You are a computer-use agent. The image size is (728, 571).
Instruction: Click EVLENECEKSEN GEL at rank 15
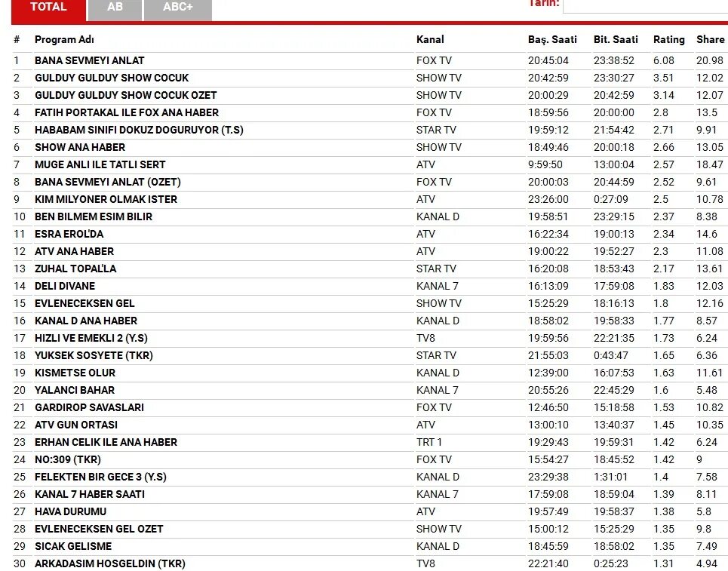84,304
